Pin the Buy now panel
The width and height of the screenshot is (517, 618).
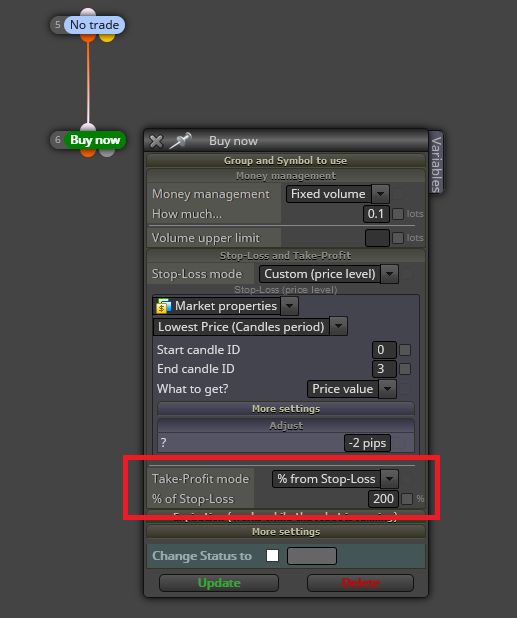[x=180, y=141]
